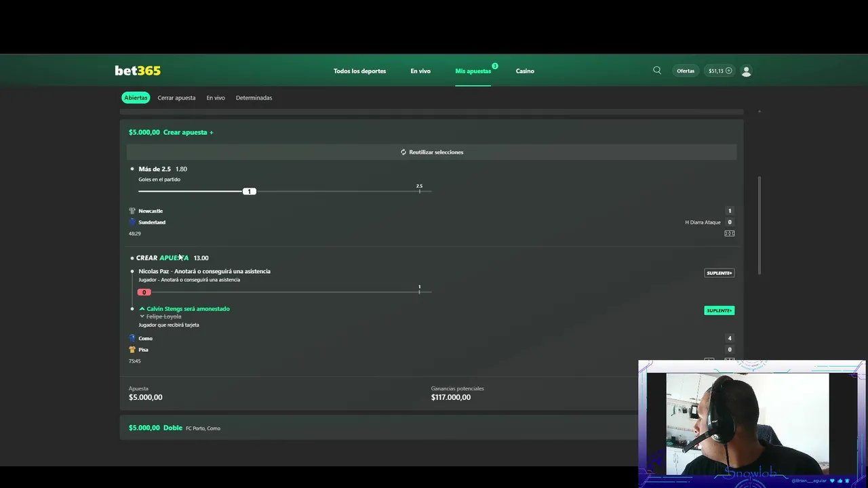The image size is (868, 488).
Task: Click the Ofertas button
Action: point(686,70)
